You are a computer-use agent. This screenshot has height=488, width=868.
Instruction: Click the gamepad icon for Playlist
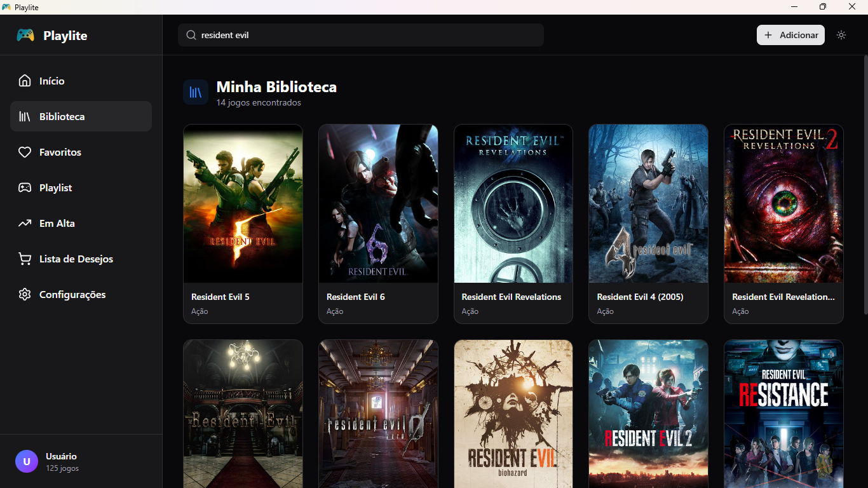tap(25, 187)
